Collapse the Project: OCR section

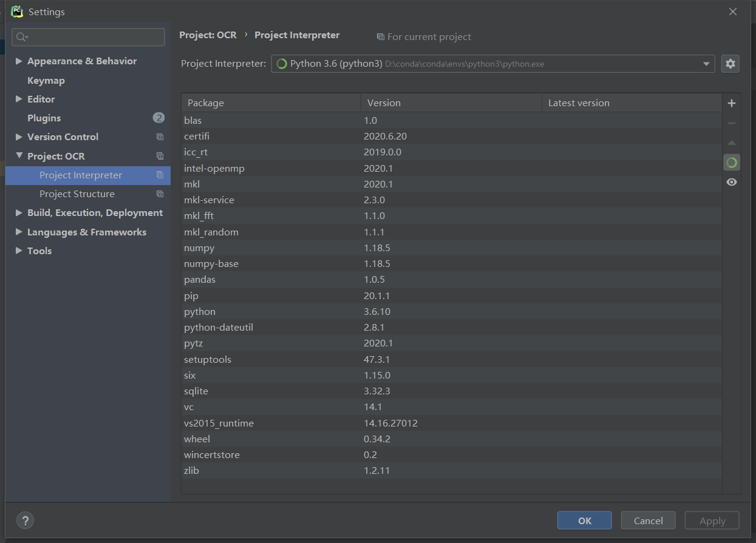coord(19,156)
